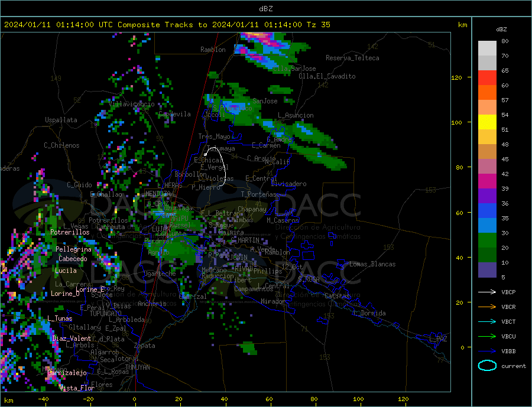The width and height of the screenshot is (532, 407).
Task: Click the cyan 'current' ellipse legend icon
Action: (487, 366)
